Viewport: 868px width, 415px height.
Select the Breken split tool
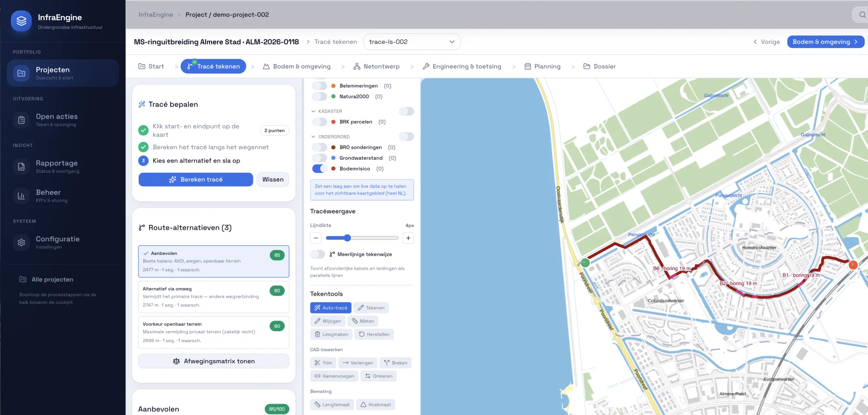pyautogui.click(x=395, y=363)
